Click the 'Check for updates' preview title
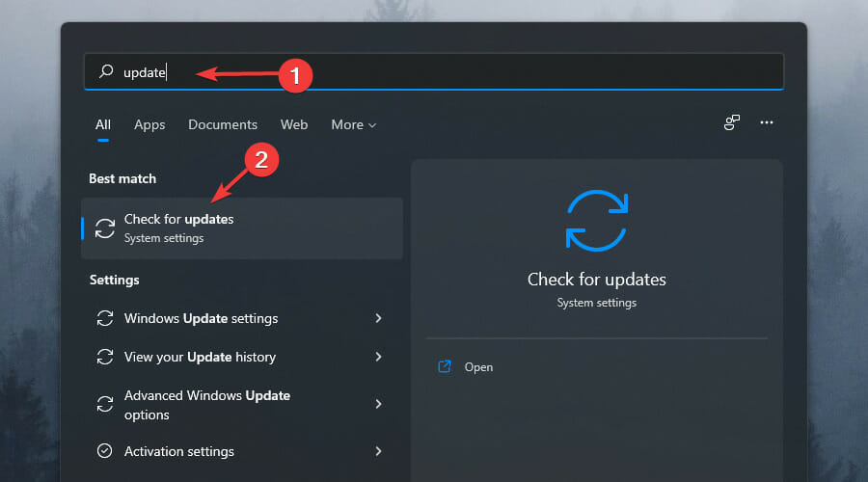This screenshot has width=868, height=482. (597, 280)
